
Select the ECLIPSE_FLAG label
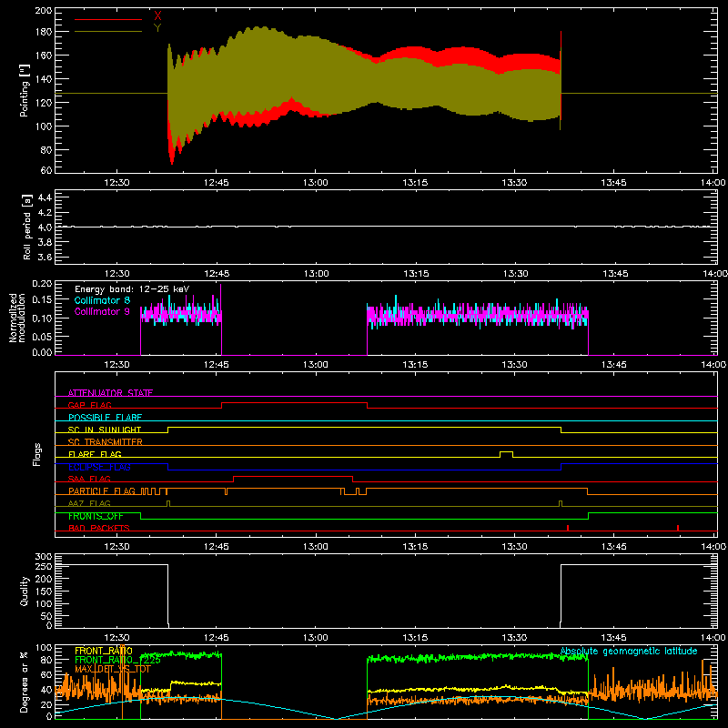pos(99,467)
